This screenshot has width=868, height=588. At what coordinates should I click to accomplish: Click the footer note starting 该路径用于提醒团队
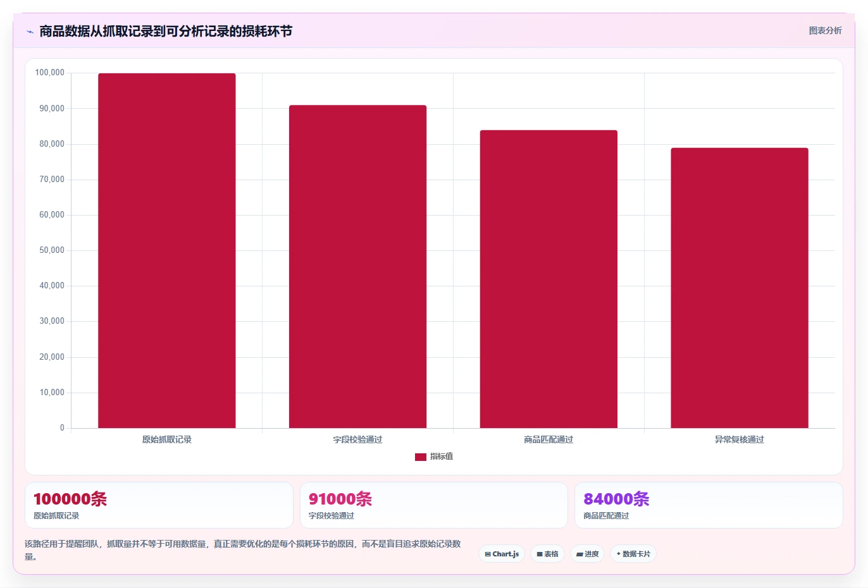243,550
